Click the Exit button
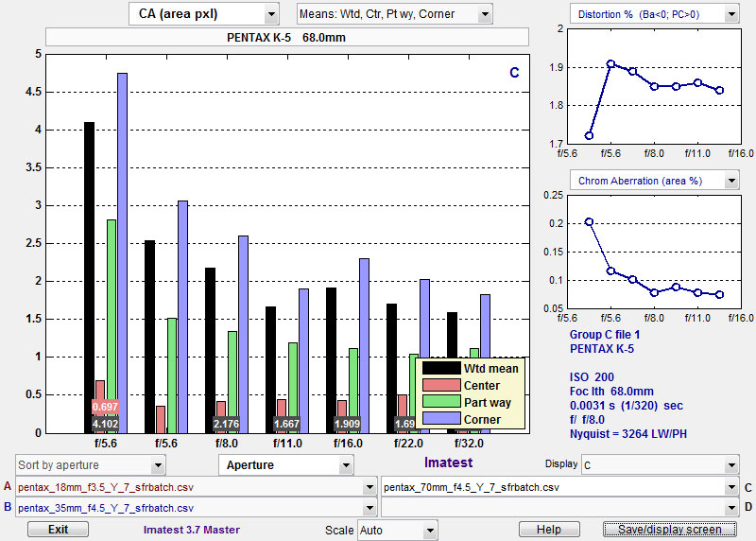756x541 pixels. tap(58, 530)
